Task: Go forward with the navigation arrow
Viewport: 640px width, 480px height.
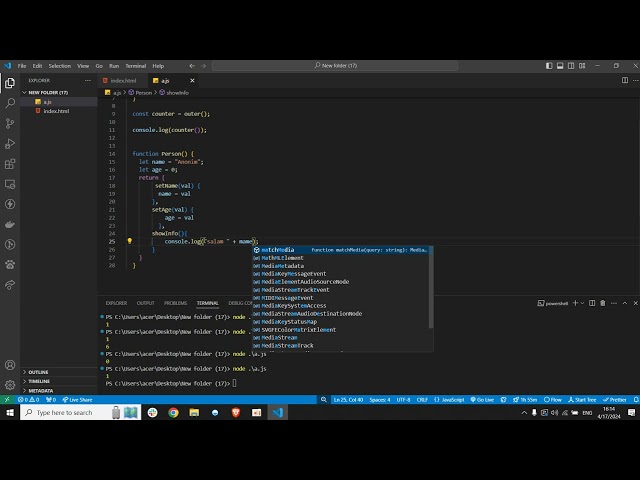Action: tap(203, 66)
